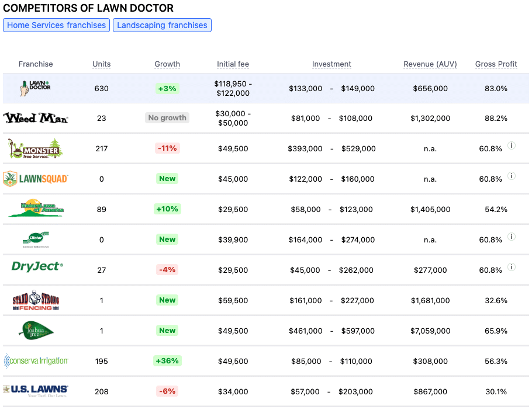Select the 630 units value

coord(102,89)
